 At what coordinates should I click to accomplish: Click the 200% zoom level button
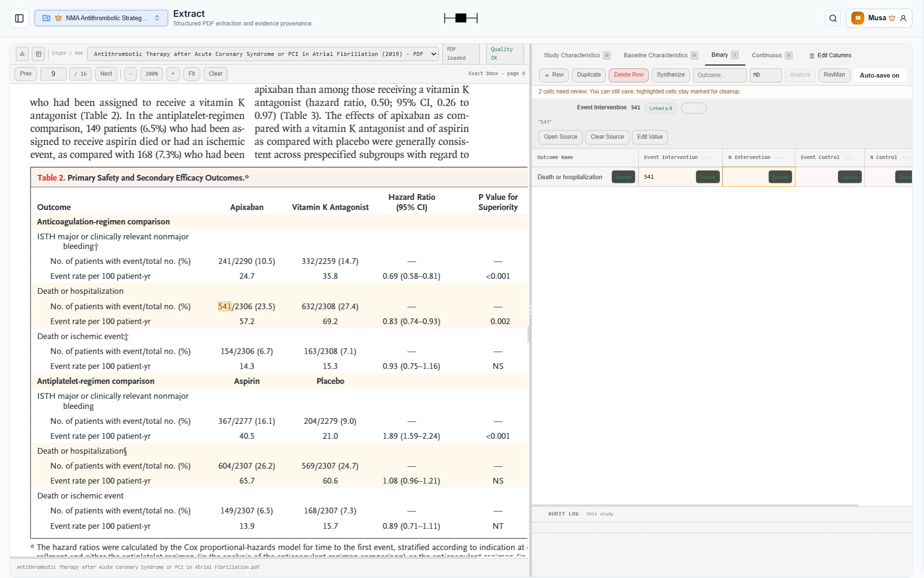pos(152,74)
